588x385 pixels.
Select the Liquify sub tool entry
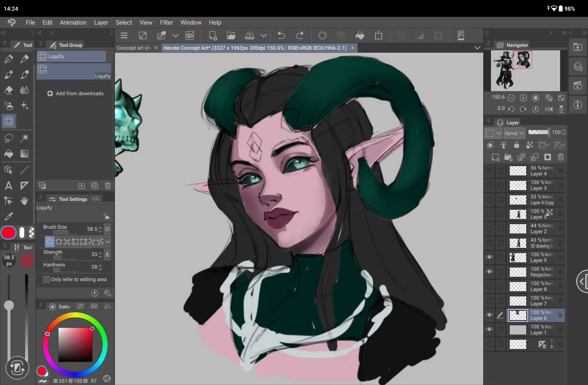pyautogui.click(x=74, y=71)
